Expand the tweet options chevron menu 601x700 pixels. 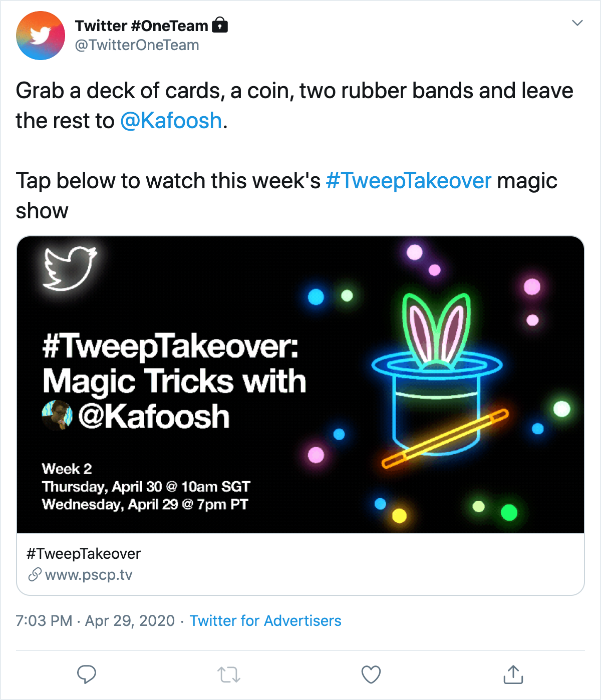pos(577,23)
